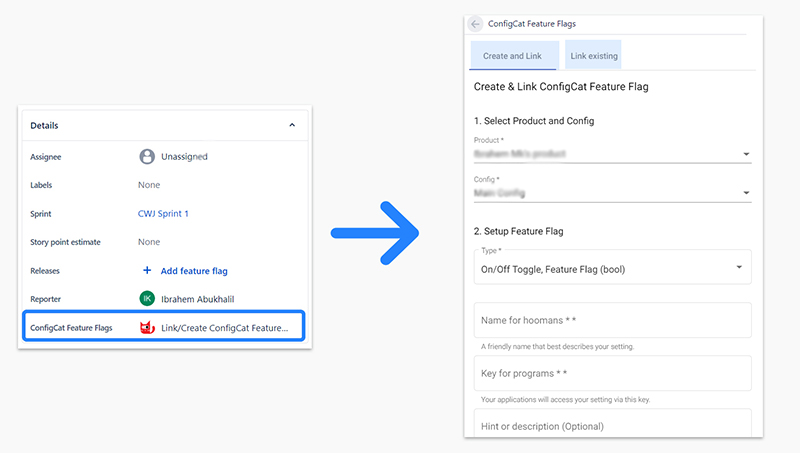The width and height of the screenshot is (800, 453).
Task: Click the Create & Link ConfigCat Feature Flag heading
Action: [561, 87]
